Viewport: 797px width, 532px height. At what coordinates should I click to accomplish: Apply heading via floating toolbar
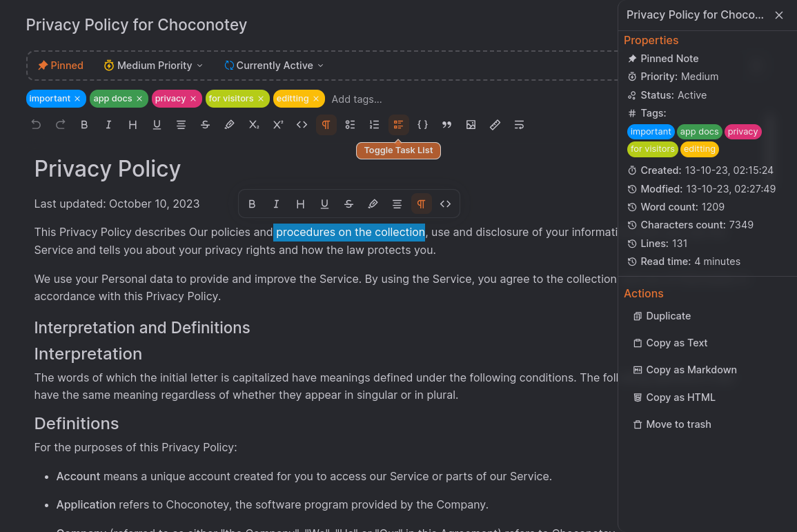click(300, 204)
